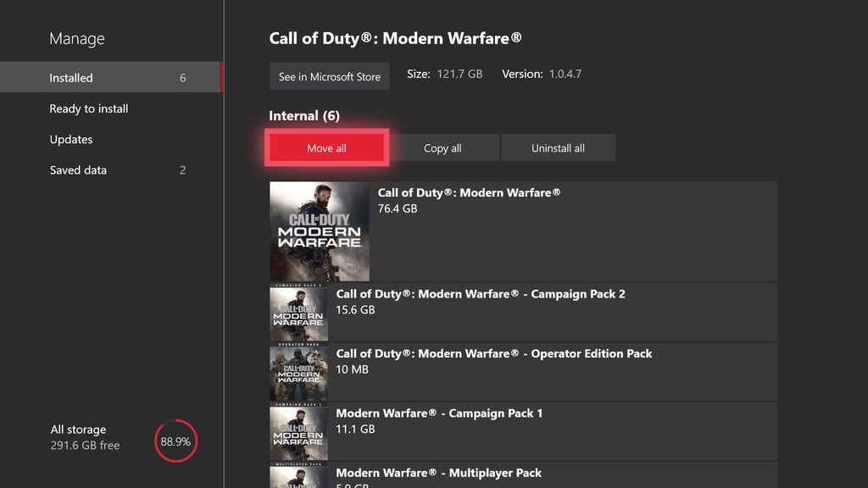The width and height of the screenshot is (868, 488).
Task: Open See in Microsoft Store
Action: [329, 76]
